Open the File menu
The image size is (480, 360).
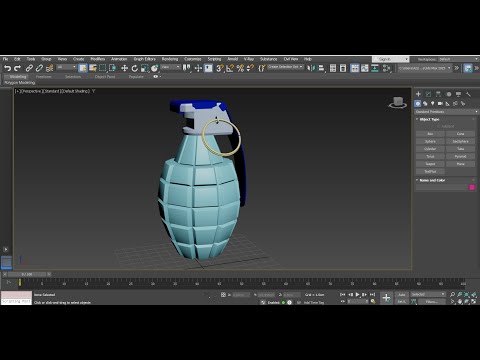coord(6,59)
